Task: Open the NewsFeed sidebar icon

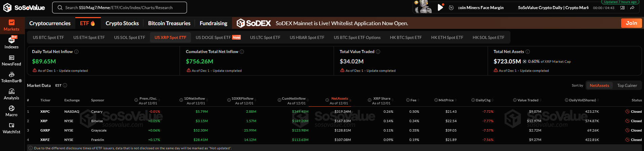Action: click(x=11, y=58)
